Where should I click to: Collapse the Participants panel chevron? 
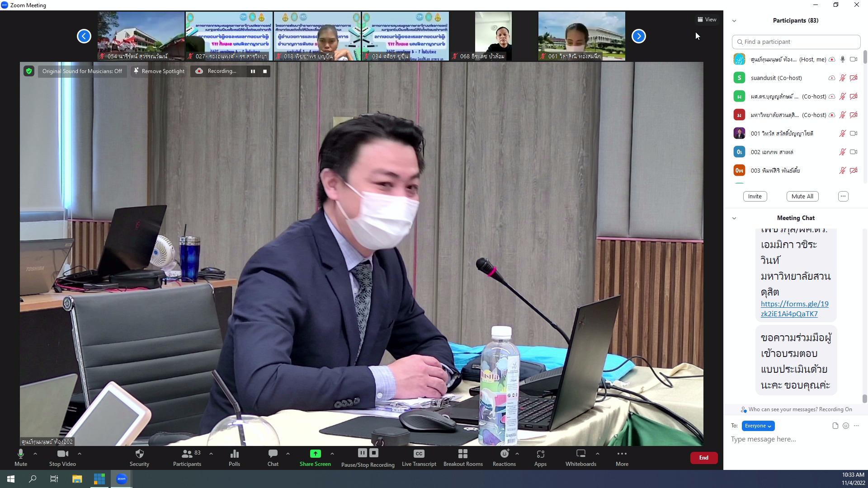coord(734,21)
